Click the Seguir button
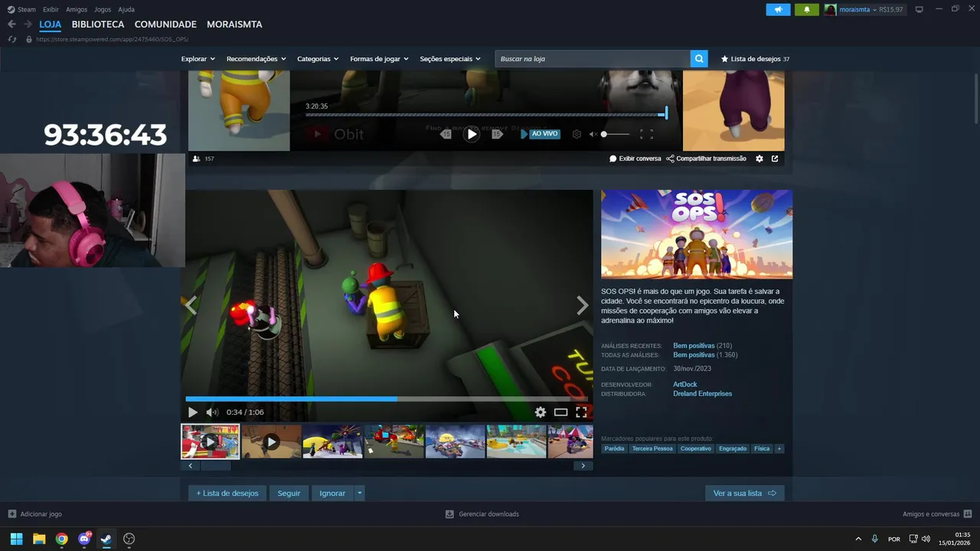 coord(289,494)
